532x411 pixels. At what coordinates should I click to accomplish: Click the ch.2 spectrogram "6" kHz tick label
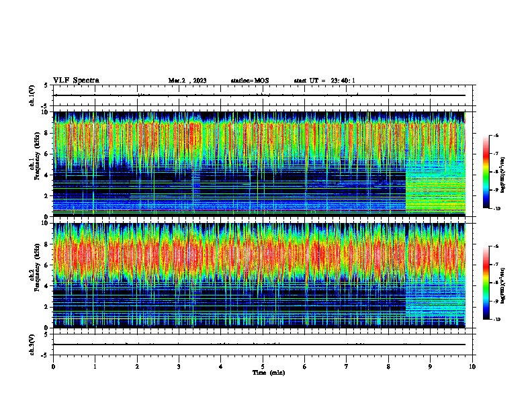47,265
